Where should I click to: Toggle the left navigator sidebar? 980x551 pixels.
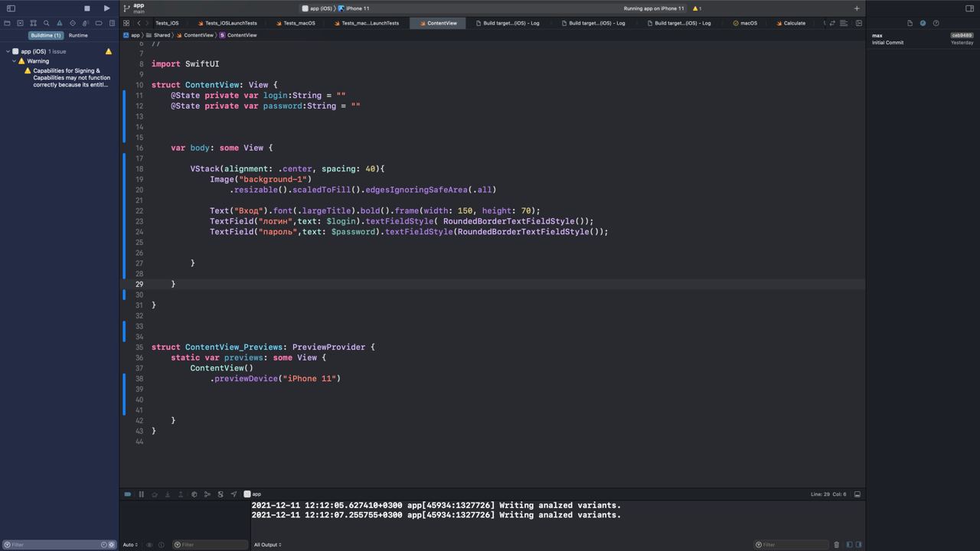[x=11, y=8]
